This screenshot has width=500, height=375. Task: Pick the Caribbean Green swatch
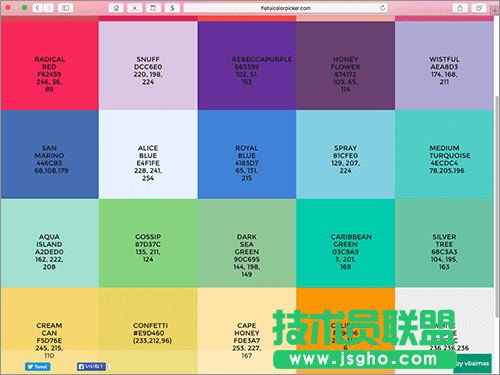pyautogui.click(x=345, y=243)
